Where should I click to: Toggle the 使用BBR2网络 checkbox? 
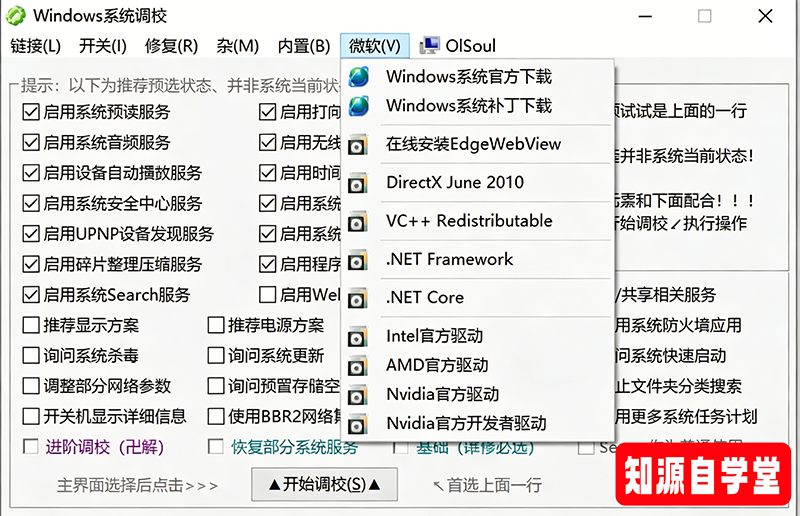tap(216, 416)
